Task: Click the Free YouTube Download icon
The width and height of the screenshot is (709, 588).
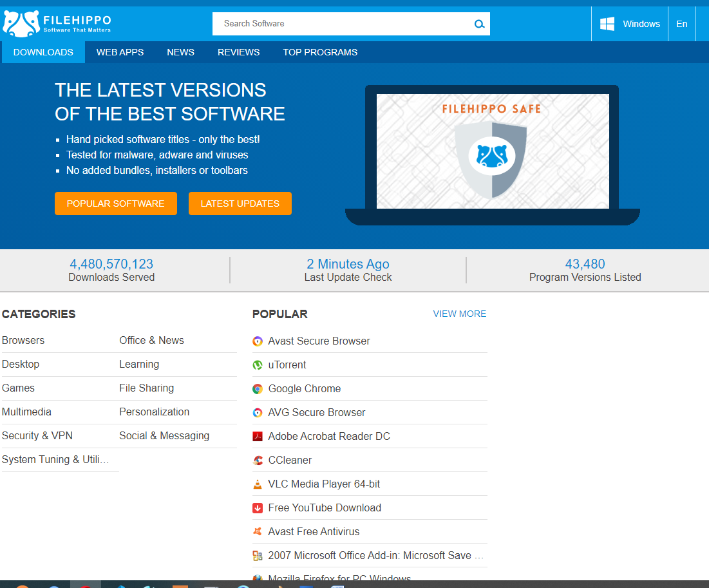Action: tap(258, 508)
